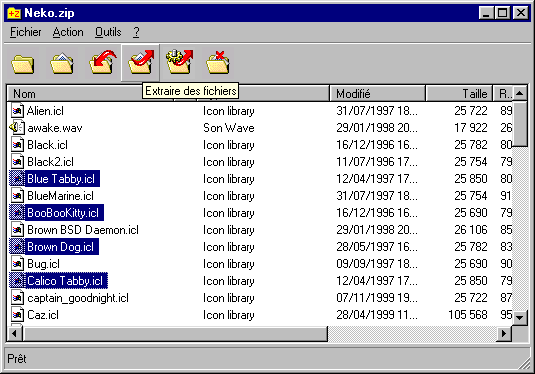Screen dimensions: 535x374
Task: Click the Blue Tabby.icl file icon
Action: pos(17,179)
